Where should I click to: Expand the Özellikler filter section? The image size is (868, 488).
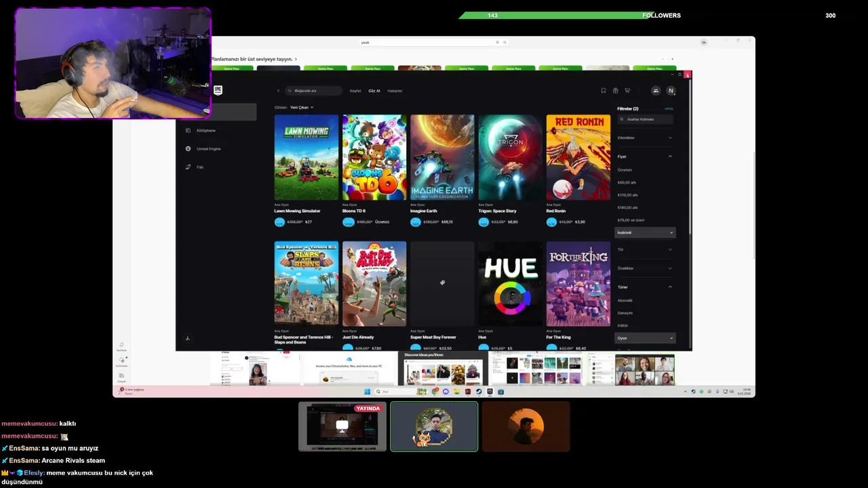click(645, 268)
